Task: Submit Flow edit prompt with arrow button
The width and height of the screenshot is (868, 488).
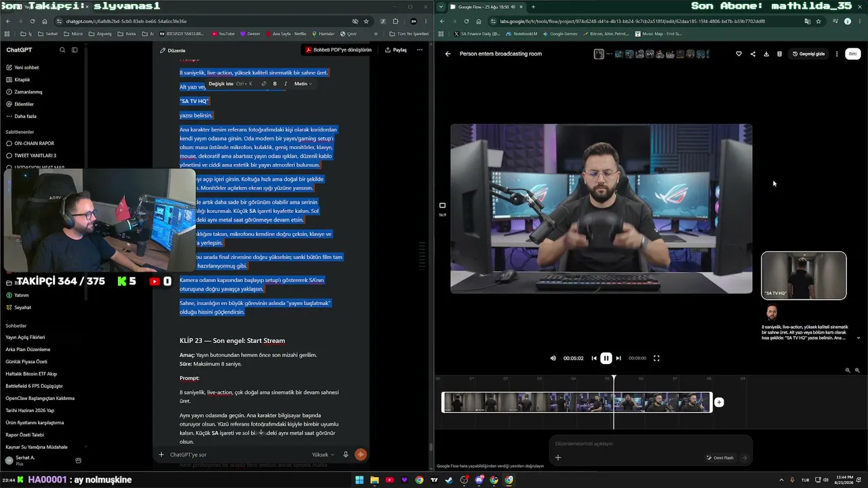Action: 744,457
